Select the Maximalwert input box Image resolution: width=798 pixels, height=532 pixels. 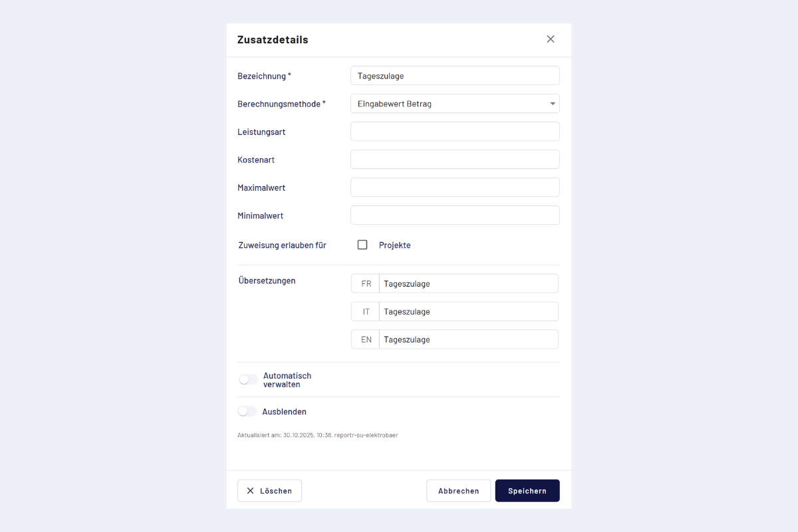click(455, 188)
